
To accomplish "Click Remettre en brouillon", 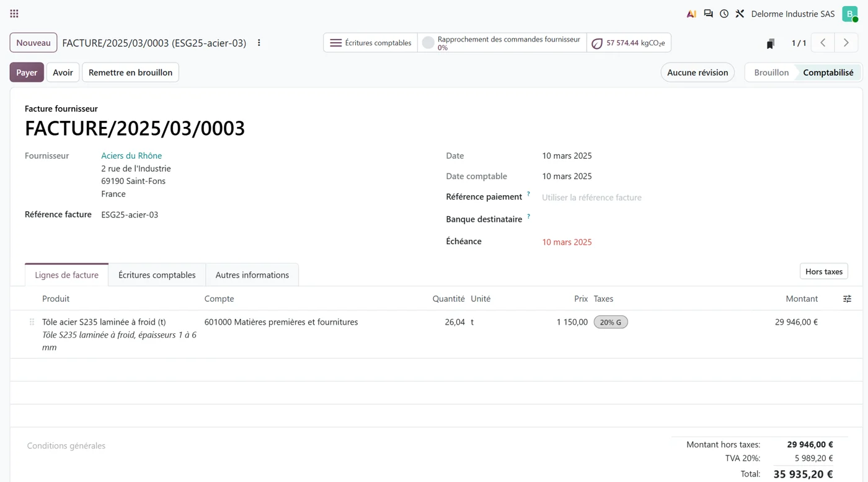I will (x=130, y=72).
